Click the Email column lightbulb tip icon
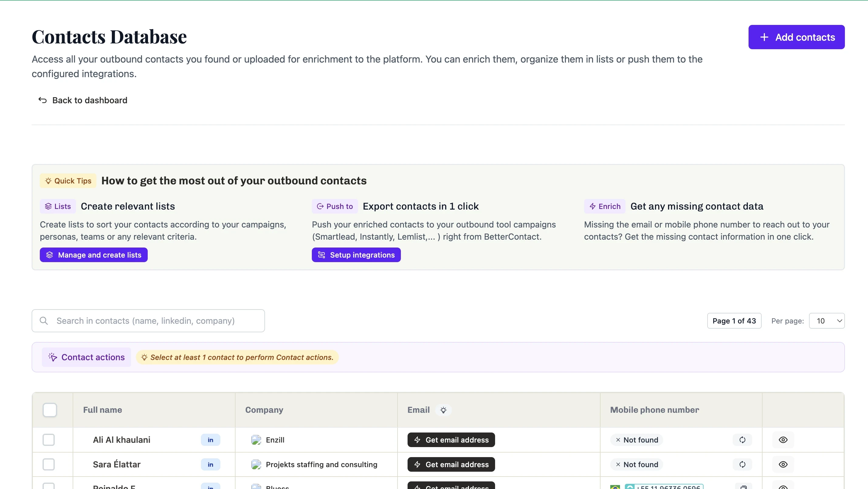This screenshot has height=489, width=868. click(443, 410)
